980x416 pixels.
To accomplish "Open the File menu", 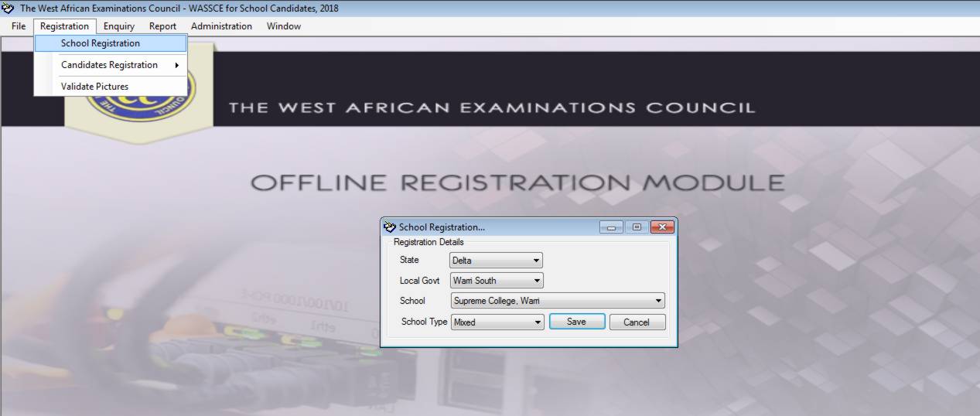I will pos(19,26).
